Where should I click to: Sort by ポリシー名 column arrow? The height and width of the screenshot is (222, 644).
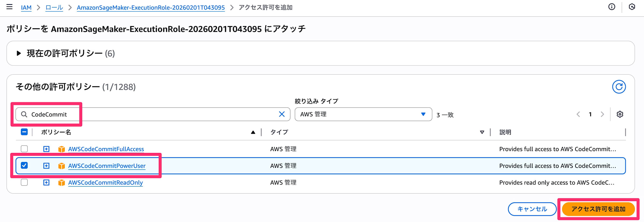click(253, 132)
